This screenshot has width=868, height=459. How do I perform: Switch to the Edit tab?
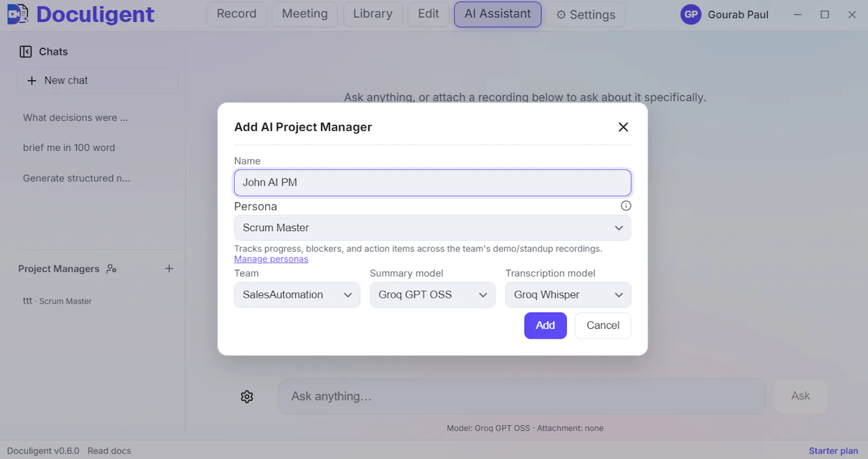coord(429,14)
